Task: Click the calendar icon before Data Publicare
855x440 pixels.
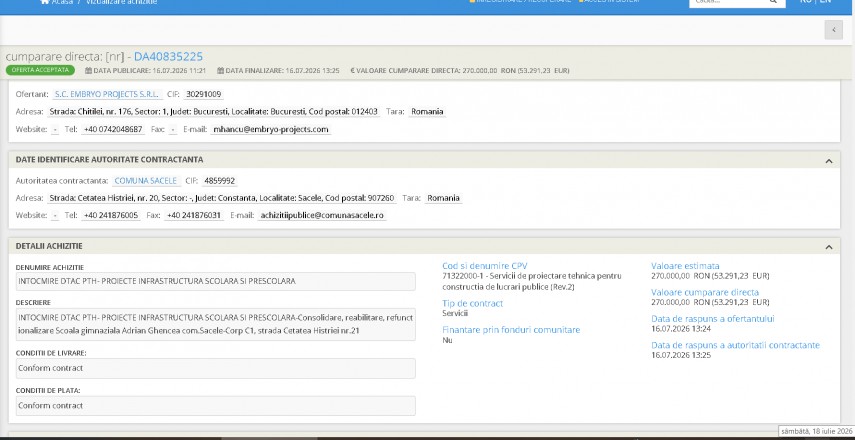Action: tap(88, 71)
